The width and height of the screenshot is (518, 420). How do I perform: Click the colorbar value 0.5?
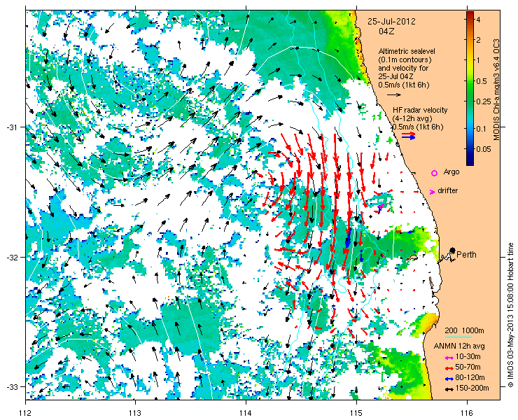click(482, 81)
